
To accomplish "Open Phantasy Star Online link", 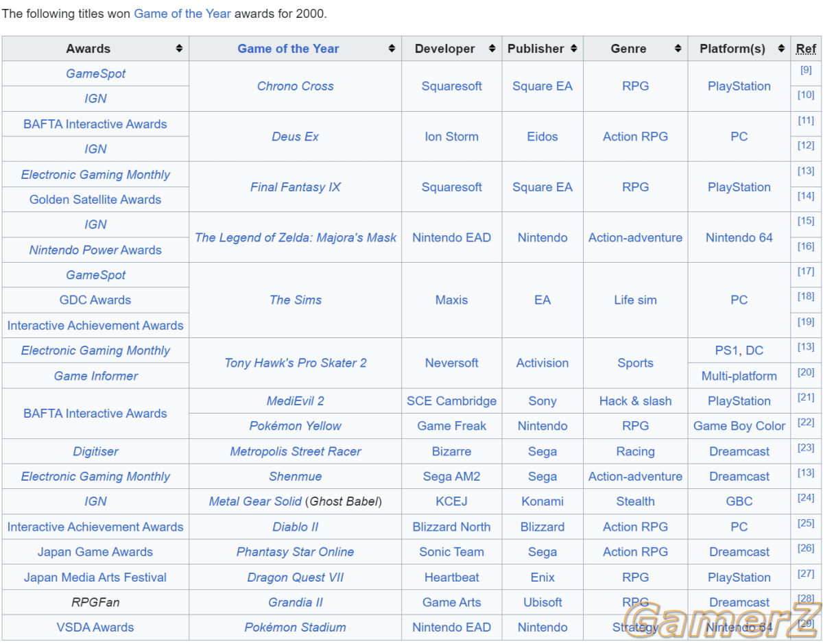I will [x=296, y=552].
